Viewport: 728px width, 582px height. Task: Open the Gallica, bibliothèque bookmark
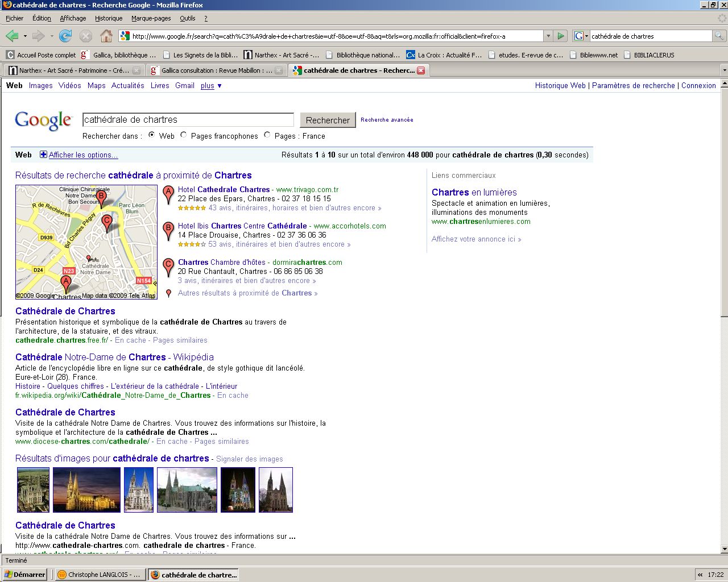click(x=119, y=55)
